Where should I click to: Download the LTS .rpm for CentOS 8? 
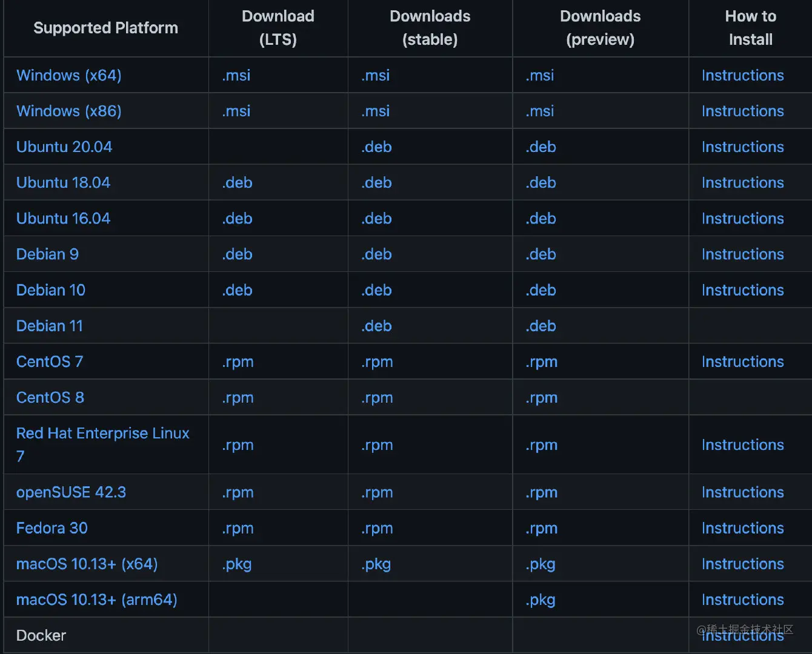point(238,398)
